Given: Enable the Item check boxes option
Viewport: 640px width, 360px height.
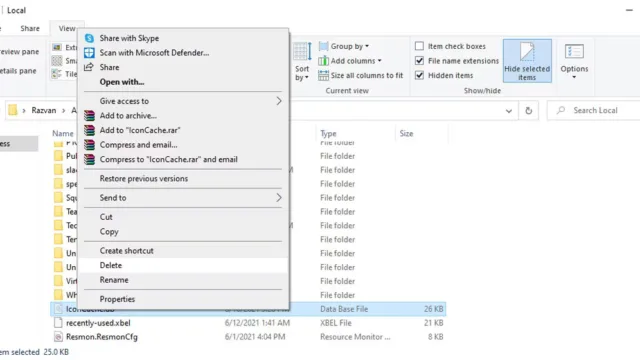Looking at the screenshot, I should coord(419,46).
